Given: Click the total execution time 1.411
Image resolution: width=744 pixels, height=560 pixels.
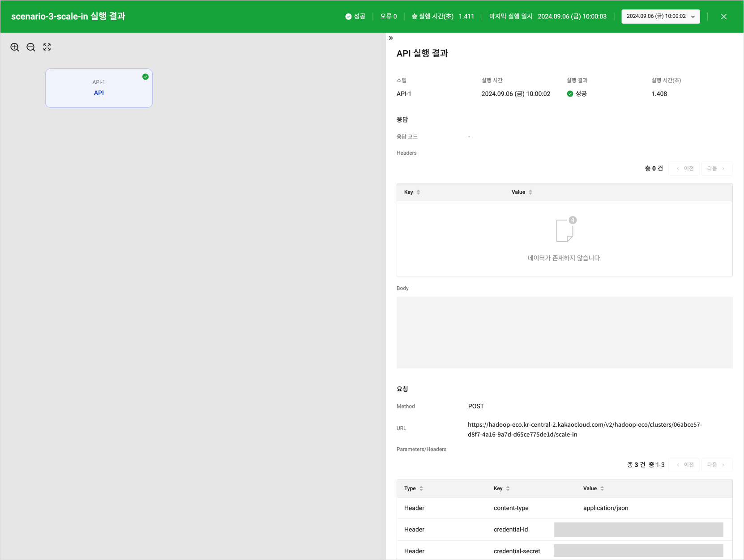Looking at the screenshot, I should pos(466,17).
